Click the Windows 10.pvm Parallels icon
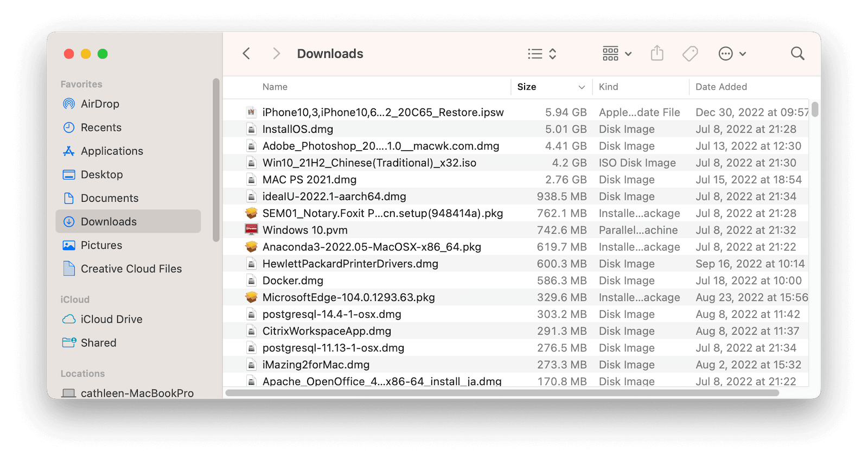868x461 pixels. pyautogui.click(x=251, y=230)
